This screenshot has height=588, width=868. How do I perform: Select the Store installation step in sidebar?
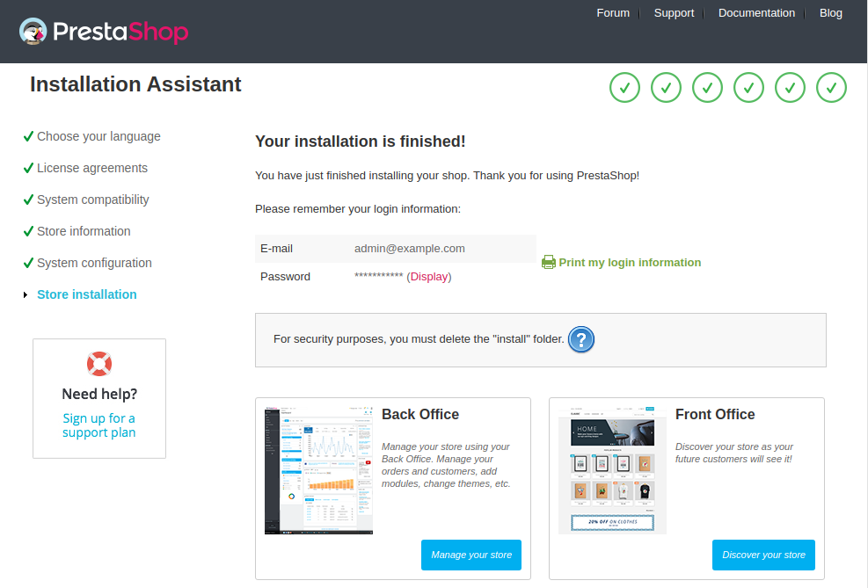[87, 294]
